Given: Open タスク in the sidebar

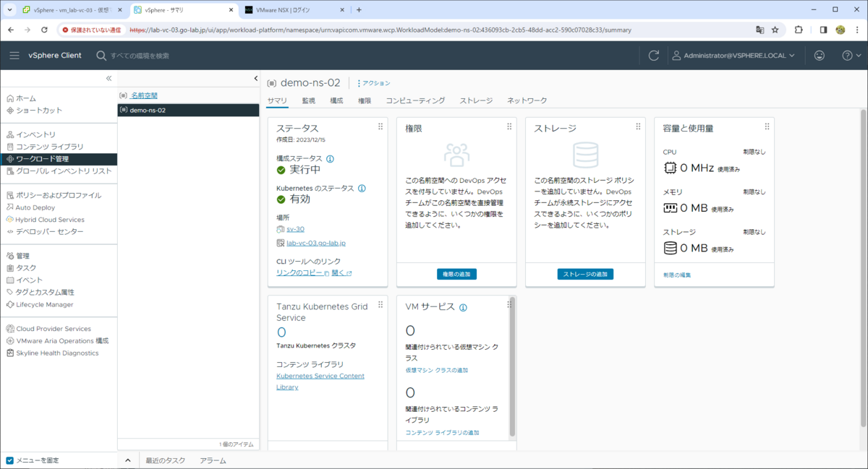Looking at the screenshot, I should tap(26, 268).
